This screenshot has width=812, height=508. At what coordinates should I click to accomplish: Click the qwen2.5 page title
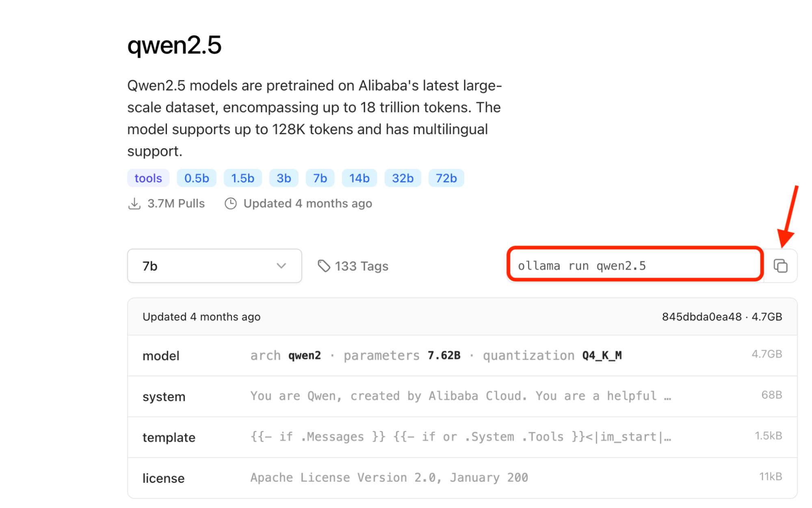click(x=175, y=46)
